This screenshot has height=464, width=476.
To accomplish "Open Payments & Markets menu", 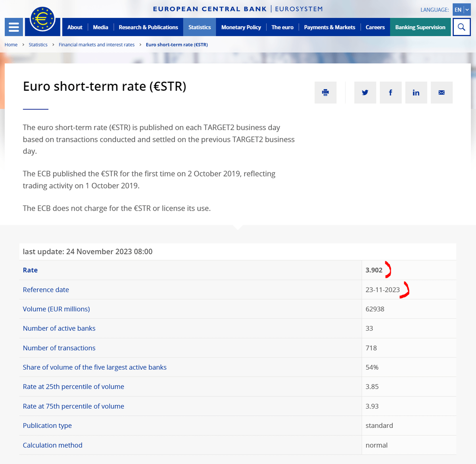I will click(329, 27).
